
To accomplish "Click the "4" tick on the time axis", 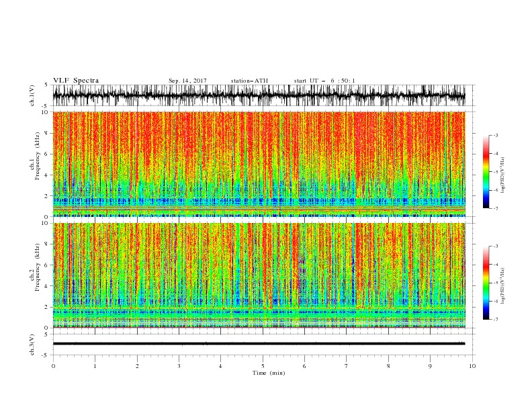I will [220, 366].
